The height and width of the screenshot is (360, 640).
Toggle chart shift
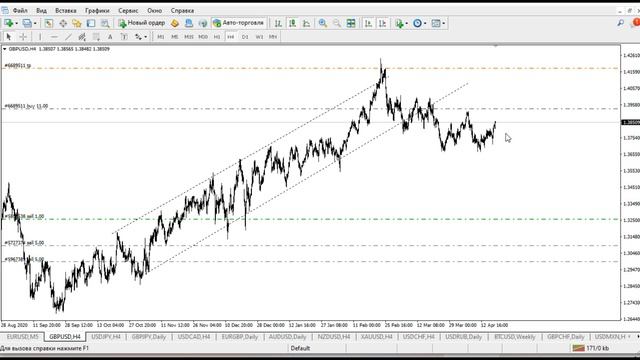[x=382, y=23]
